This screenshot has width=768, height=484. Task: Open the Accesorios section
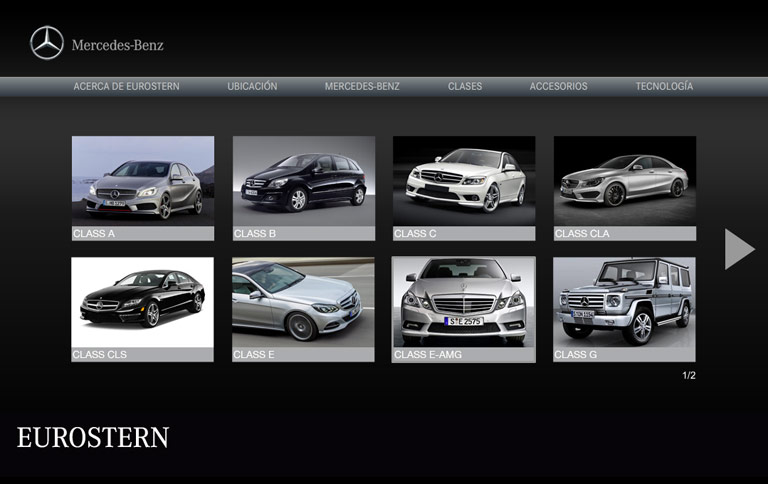tap(558, 87)
